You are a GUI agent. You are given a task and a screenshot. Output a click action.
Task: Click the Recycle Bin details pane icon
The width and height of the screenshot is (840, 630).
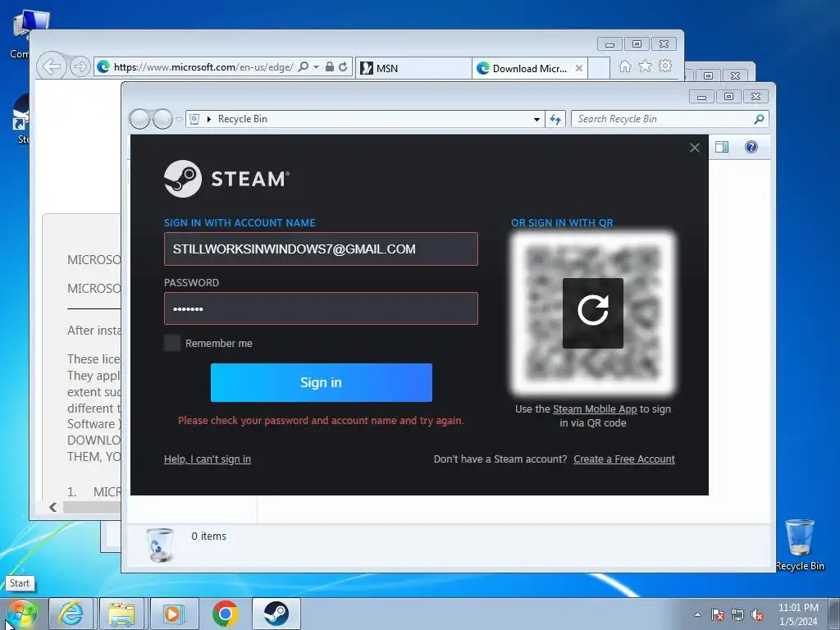tap(160, 545)
